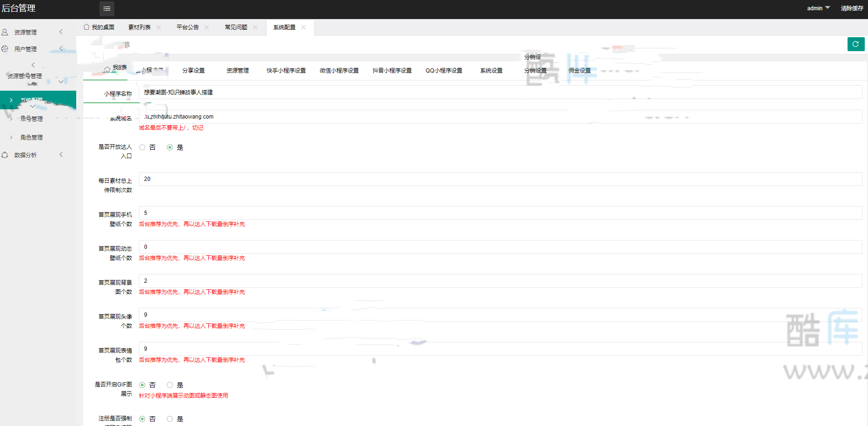Close the 素材列表 tab
This screenshot has height=426, width=868.
[x=158, y=27]
